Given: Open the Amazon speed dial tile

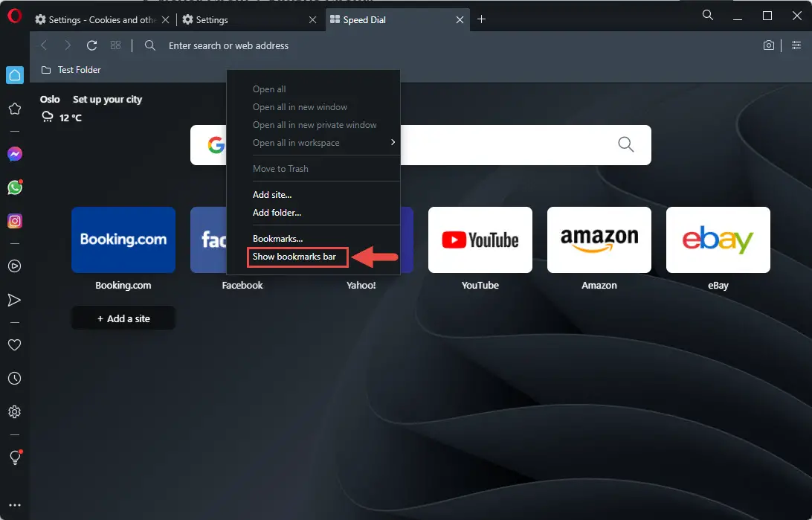Looking at the screenshot, I should click(599, 240).
